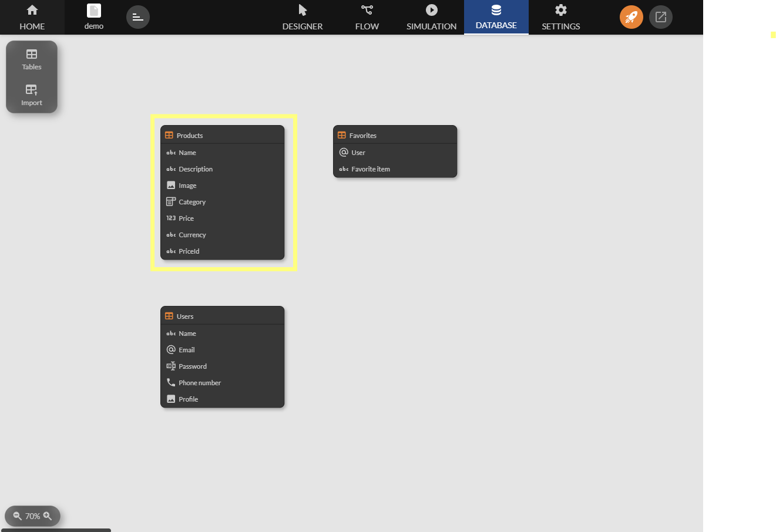Click the phone icon in Users table
This screenshot has height=532, width=776.
tap(171, 383)
